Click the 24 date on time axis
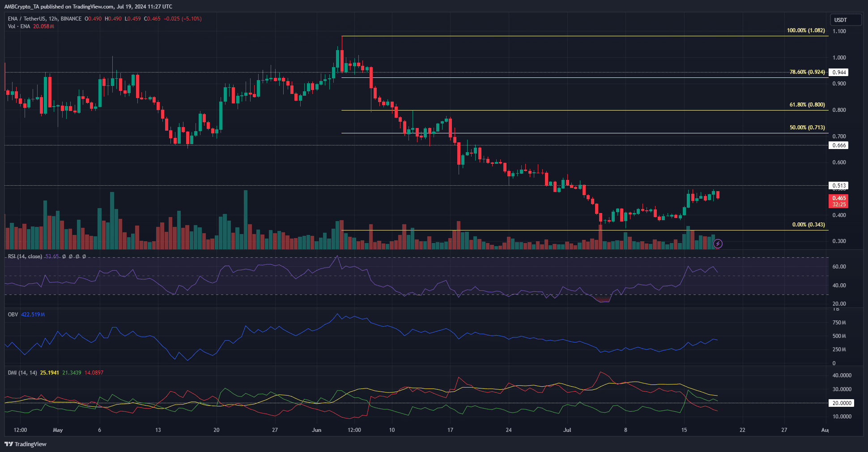This screenshot has width=868, height=452. pyautogui.click(x=509, y=430)
